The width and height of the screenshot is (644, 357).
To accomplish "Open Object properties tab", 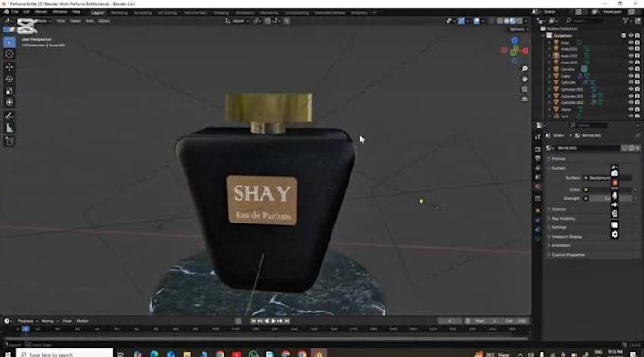I will pyautogui.click(x=538, y=211).
